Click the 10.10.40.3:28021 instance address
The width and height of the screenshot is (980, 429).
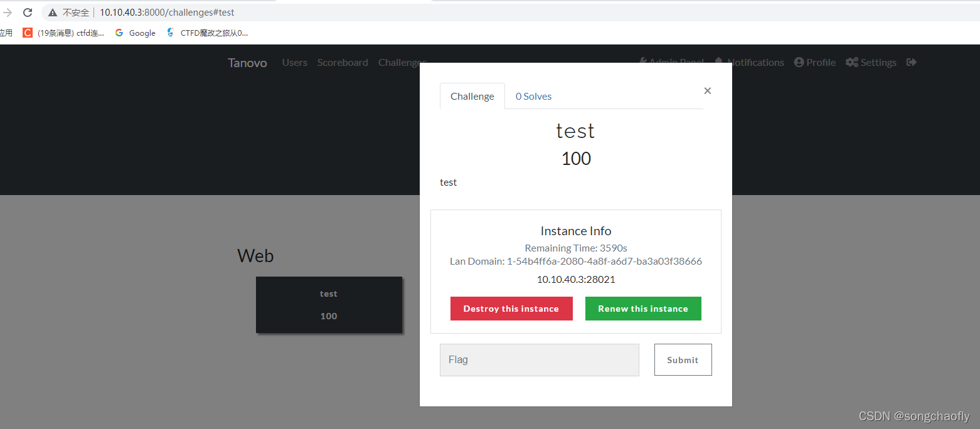tap(576, 279)
